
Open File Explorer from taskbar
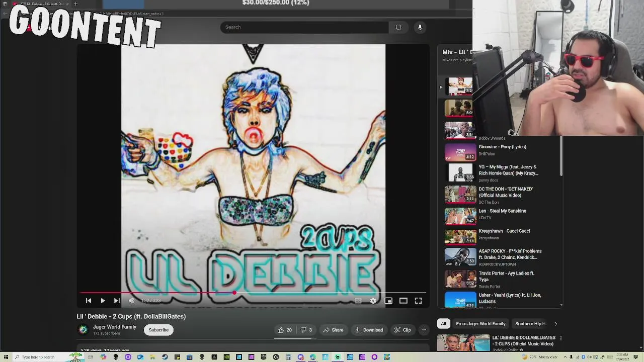(x=152, y=357)
